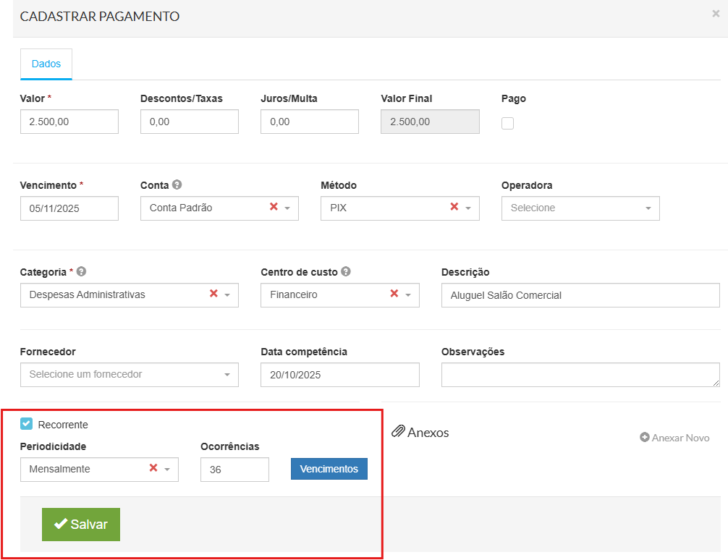This screenshot has height=560, width=728.
Task: Switch to the Dados tab
Action: (x=46, y=64)
